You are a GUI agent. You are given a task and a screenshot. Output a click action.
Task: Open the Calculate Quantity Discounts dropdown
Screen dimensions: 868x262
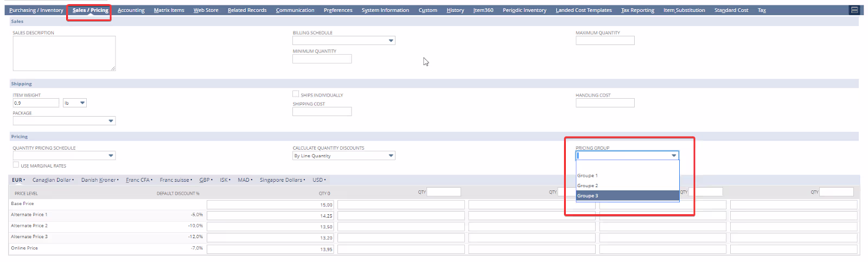343,156
